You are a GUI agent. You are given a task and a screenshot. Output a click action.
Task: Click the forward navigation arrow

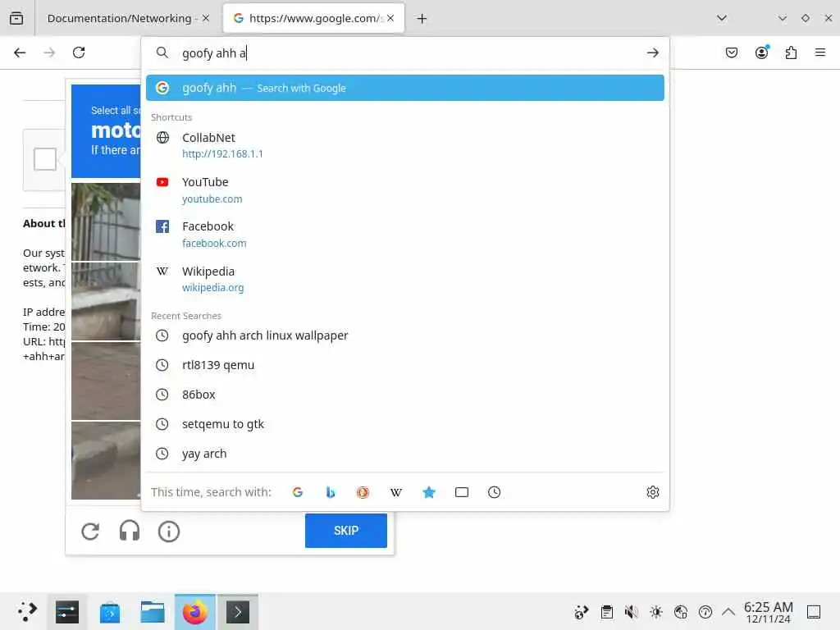[49, 52]
